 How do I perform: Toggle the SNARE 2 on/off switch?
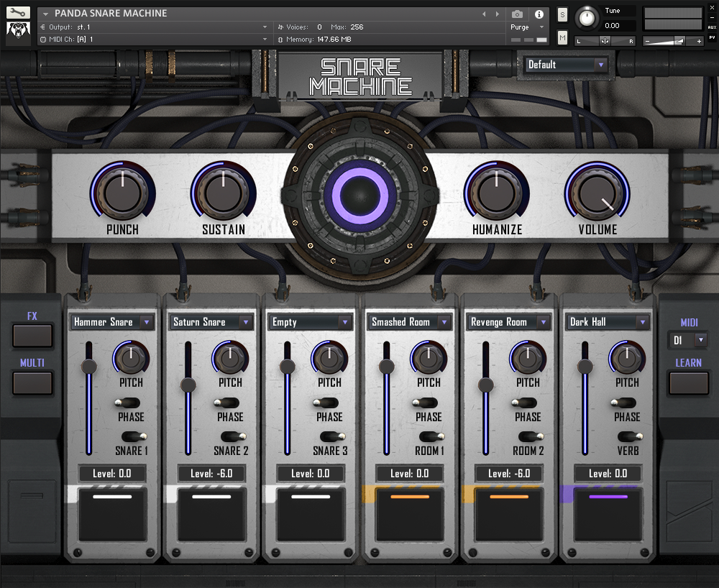coord(234,436)
